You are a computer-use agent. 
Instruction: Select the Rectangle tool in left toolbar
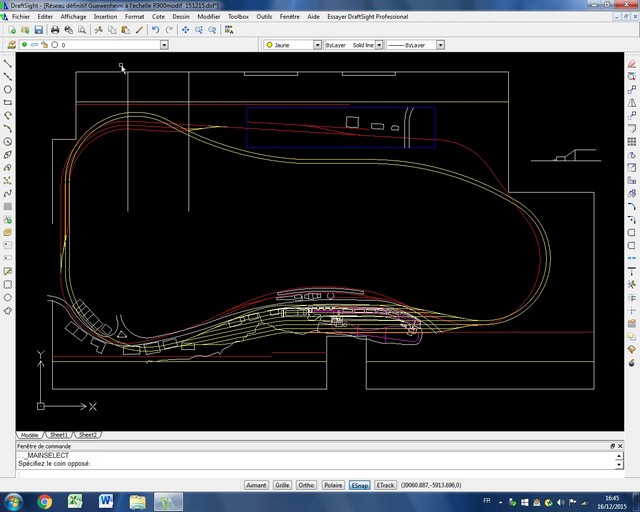tap(8, 102)
